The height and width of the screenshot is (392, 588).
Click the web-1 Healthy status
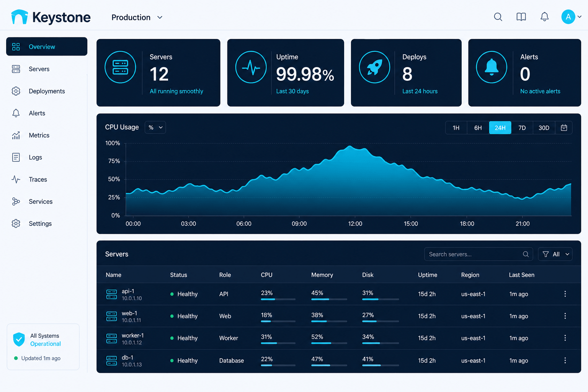184,316
